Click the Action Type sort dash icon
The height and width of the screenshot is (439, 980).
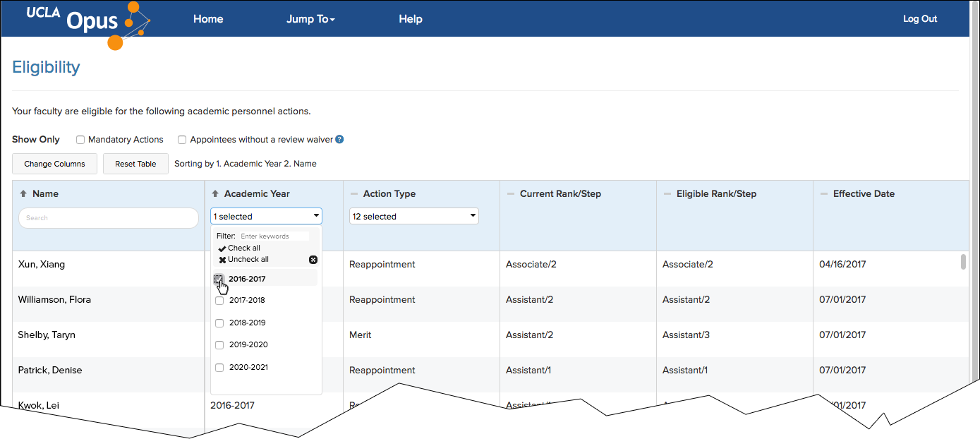[x=353, y=193]
